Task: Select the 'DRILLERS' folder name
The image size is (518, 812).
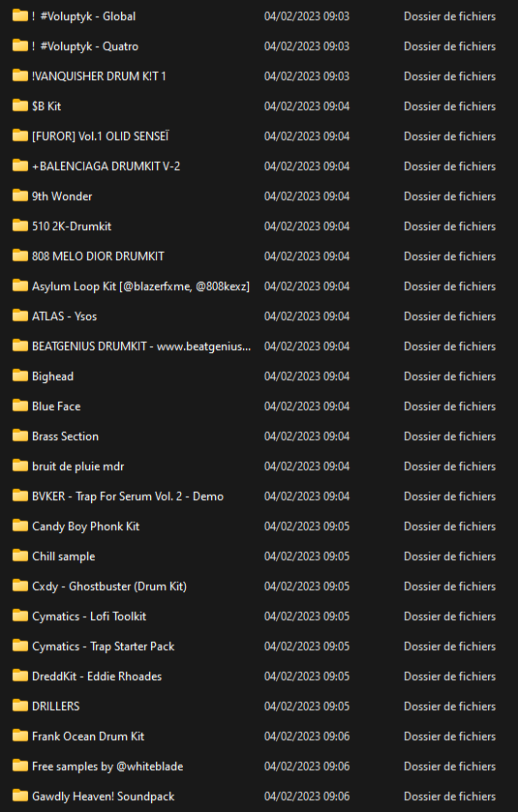Action: 56,707
